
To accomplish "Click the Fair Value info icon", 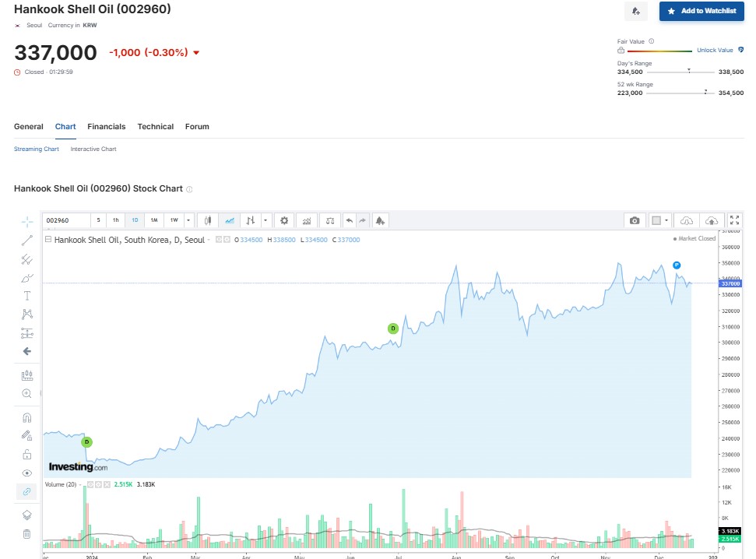I will coord(652,41).
